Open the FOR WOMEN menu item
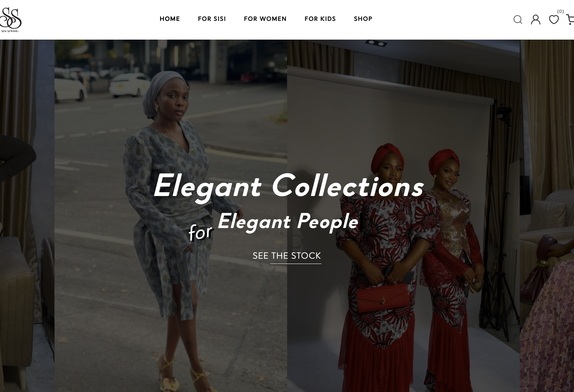This screenshot has height=392, width=574. (265, 19)
